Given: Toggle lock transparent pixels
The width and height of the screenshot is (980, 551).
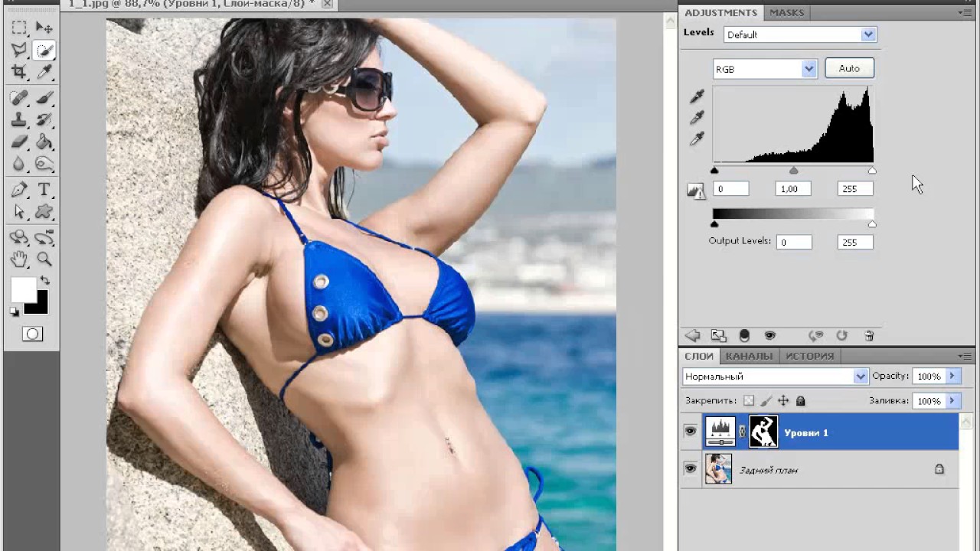Looking at the screenshot, I should pyautogui.click(x=749, y=400).
